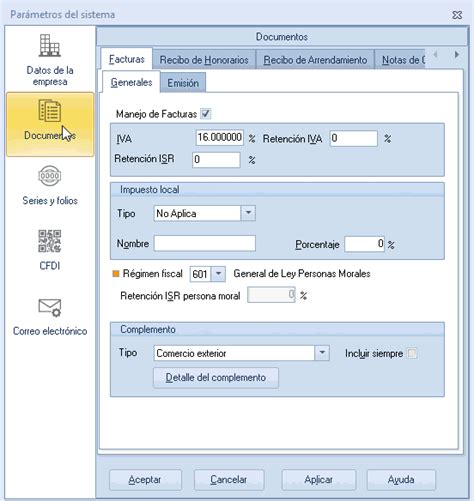Toggle the Manejo de Facturas checkbox

(206, 114)
